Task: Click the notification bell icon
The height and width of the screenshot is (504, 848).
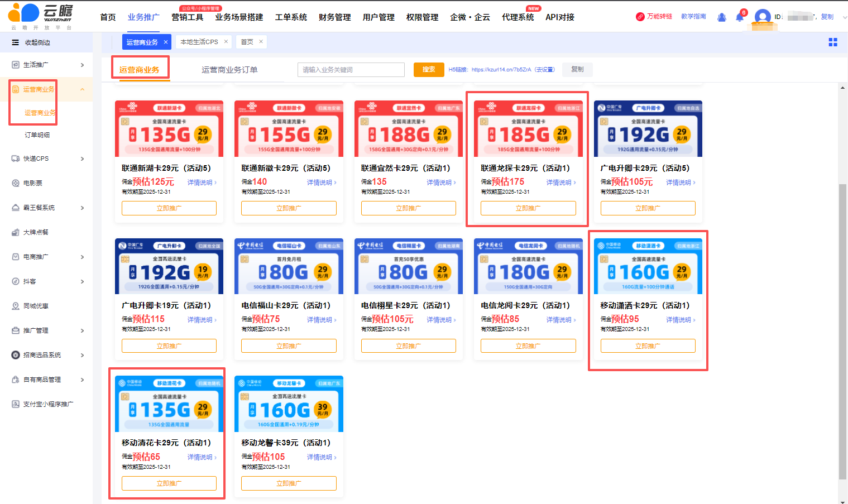Action: point(739,17)
